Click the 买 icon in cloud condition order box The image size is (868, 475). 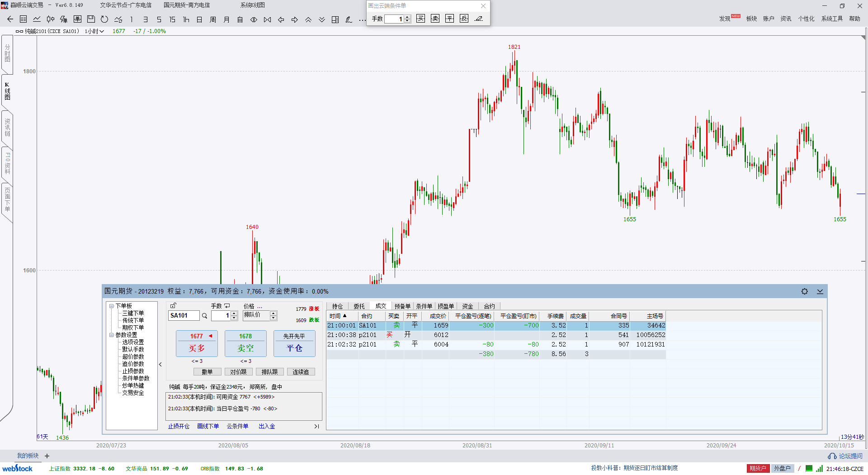420,19
